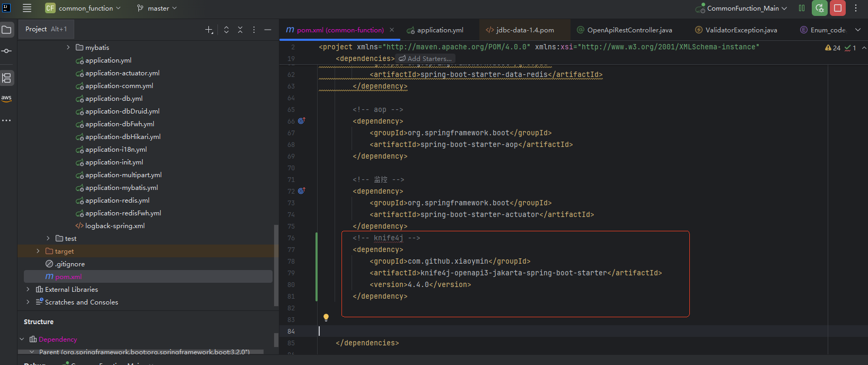Viewport: 868px width, 365px height.
Task: Show more tool windows ellipsis
Action: pyautogui.click(x=6, y=120)
